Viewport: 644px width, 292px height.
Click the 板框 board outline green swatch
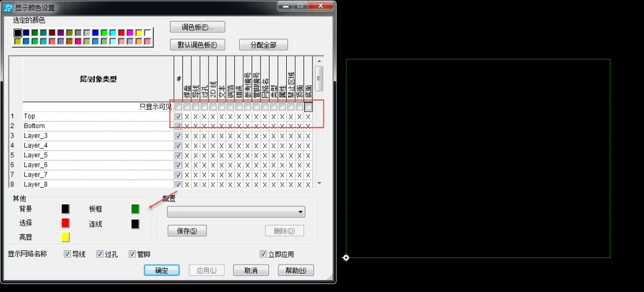pyautogui.click(x=135, y=209)
